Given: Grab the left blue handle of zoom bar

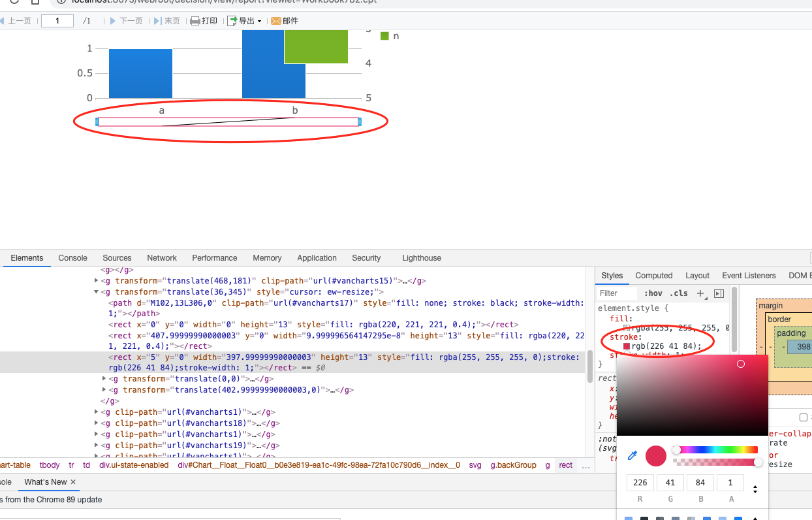Looking at the screenshot, I should (97, 122).
